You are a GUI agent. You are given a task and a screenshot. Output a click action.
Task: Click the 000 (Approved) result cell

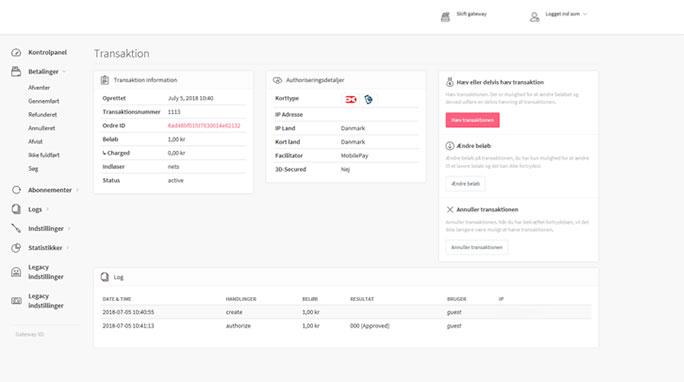(x=370, y=326)
